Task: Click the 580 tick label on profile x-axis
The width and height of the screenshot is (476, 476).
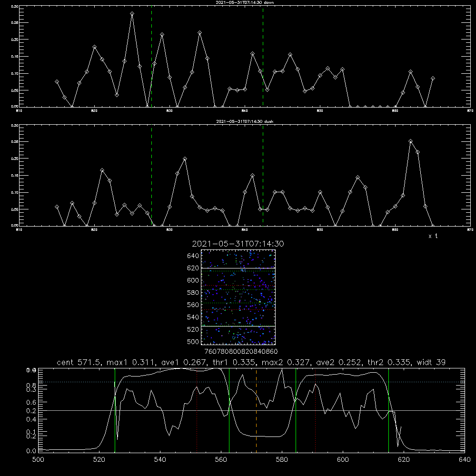Action: pos(282,460)
